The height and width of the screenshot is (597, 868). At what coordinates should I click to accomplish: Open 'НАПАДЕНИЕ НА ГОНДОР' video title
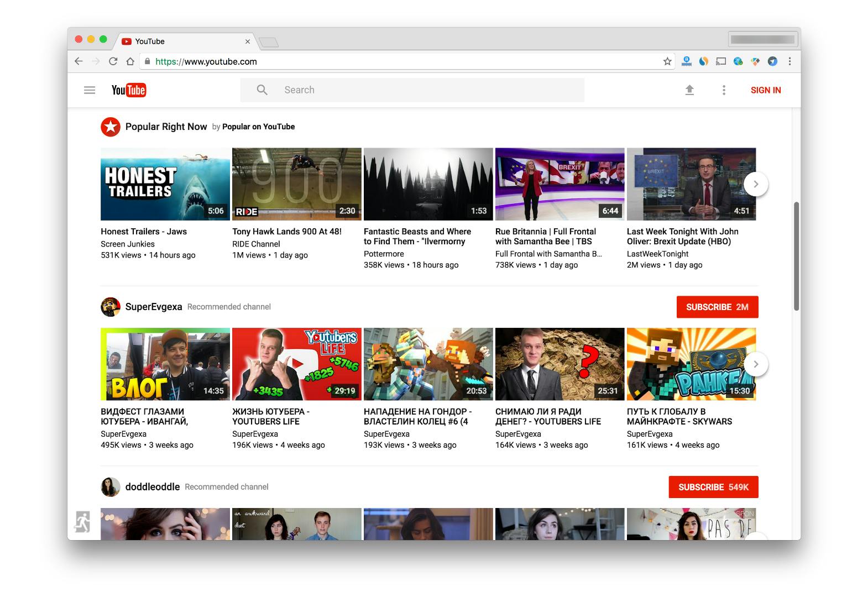[418, 416]
